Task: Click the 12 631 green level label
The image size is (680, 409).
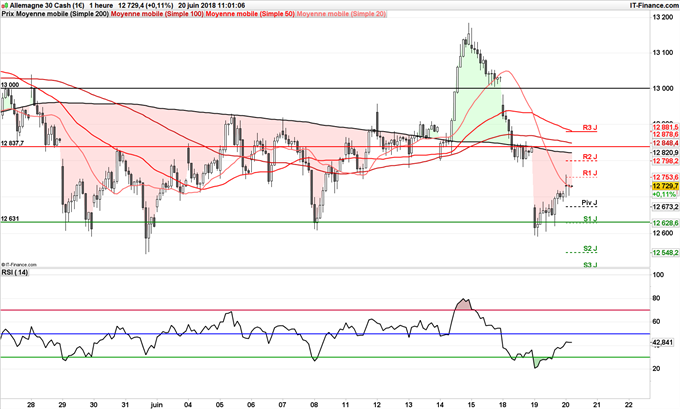Action: pyautogui.click(x=10, y=219)
